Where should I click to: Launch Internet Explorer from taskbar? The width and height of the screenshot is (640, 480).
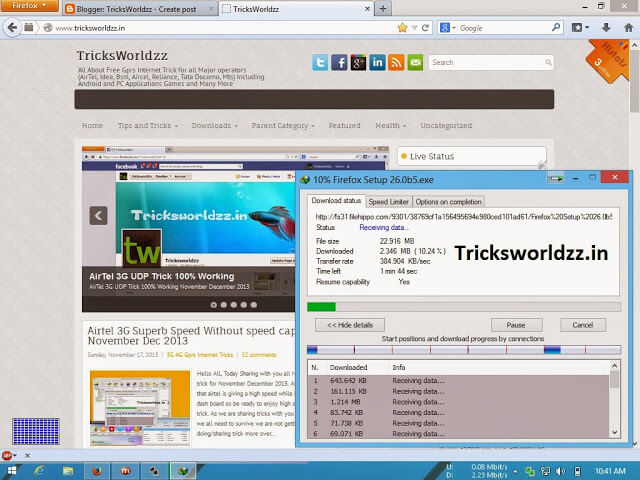pyautogui.click(x=39, y=471)
